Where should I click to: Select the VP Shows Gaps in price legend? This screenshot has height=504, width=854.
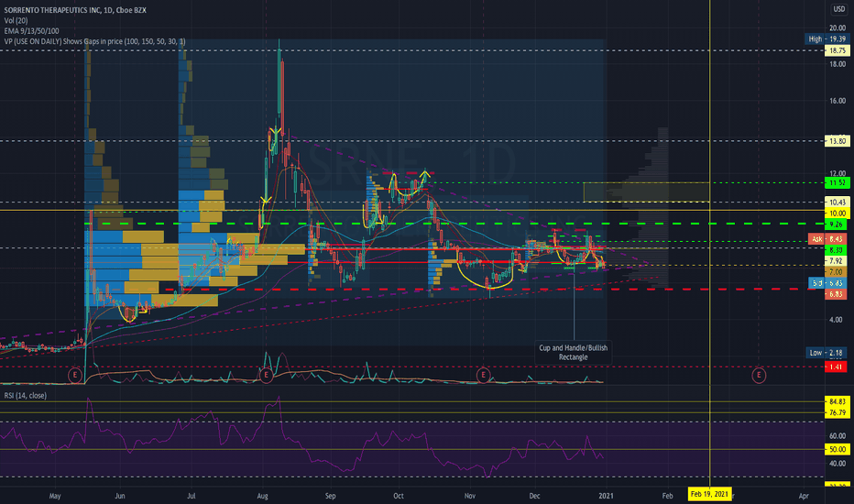point(94,41)
